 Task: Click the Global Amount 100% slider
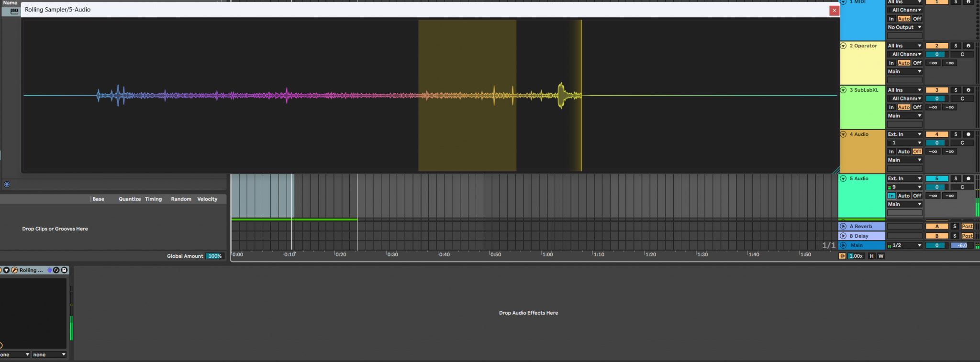click(214, 256)
